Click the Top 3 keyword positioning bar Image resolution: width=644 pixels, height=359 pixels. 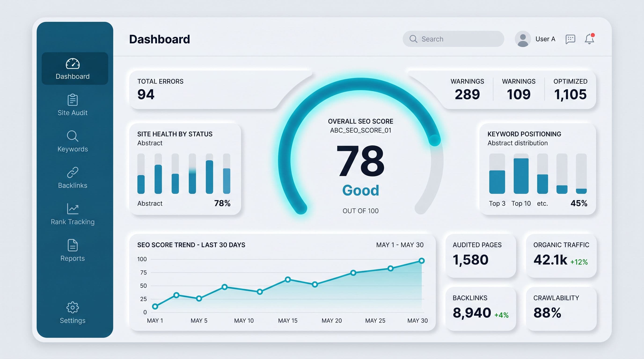497,182
